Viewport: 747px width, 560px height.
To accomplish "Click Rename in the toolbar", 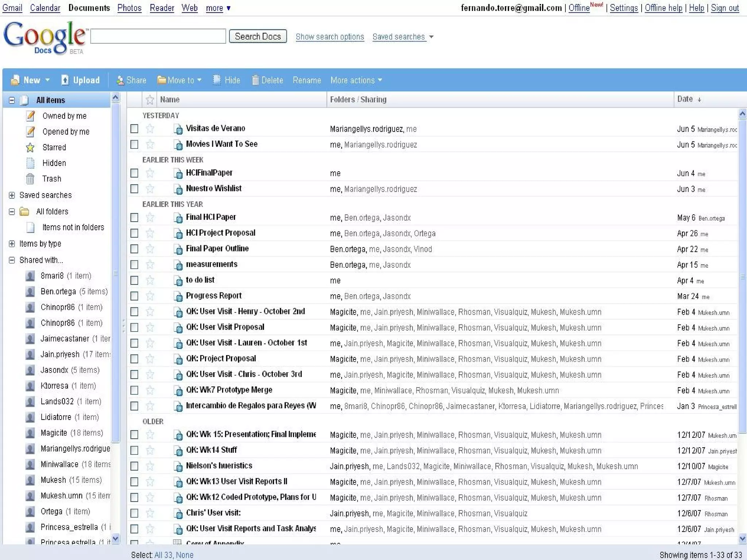I will (x=307, y=80).
